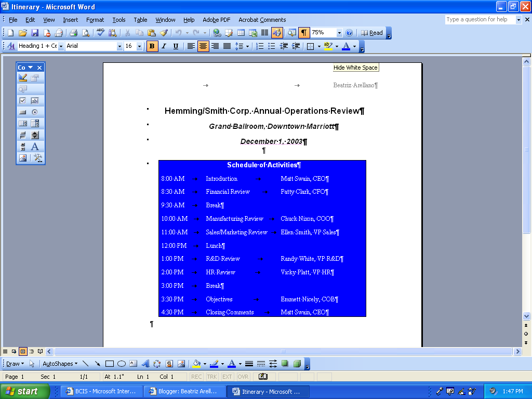This screenshot has height=399, width=532.
Task: Switch to Reading layout with Read button
Action: point(372,33)
